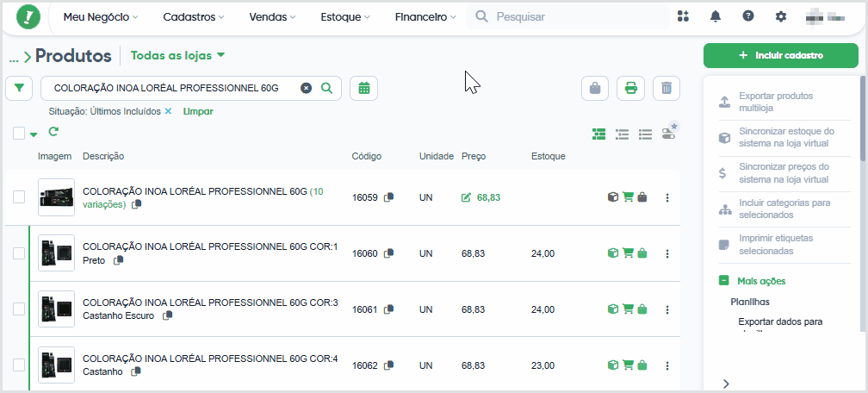Click the edit price icon beside 68,83
The image size is (868, 393).
click(x=466, y=197)
